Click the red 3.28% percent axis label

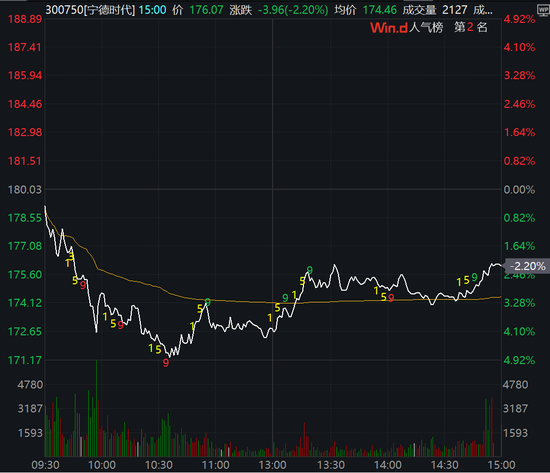point(519,75)
